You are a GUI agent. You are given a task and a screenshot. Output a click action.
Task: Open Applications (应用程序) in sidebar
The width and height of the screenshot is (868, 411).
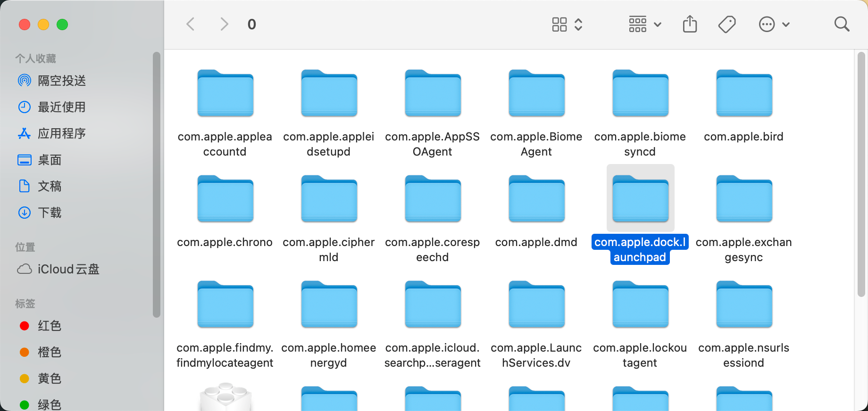pos(61,133)
